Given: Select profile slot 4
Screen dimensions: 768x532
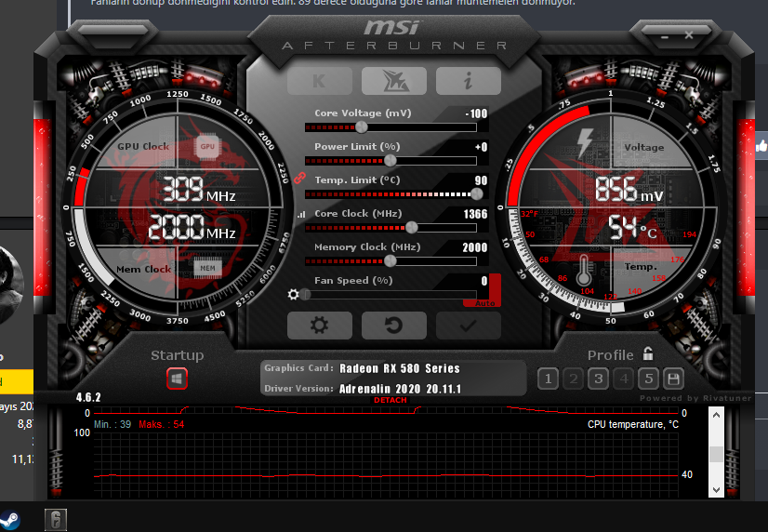Looking at the screenshot, I should pos(623,379).
